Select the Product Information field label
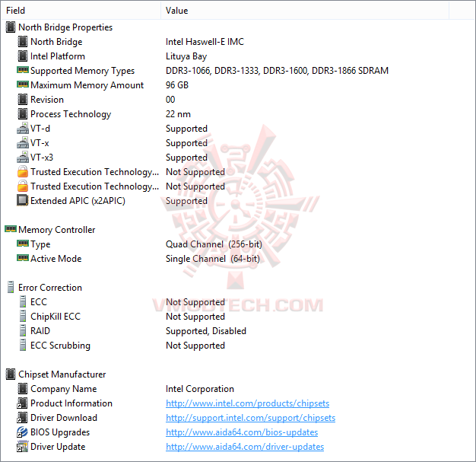This screenshot has height=462, width=476. click(x=71, y=403)
